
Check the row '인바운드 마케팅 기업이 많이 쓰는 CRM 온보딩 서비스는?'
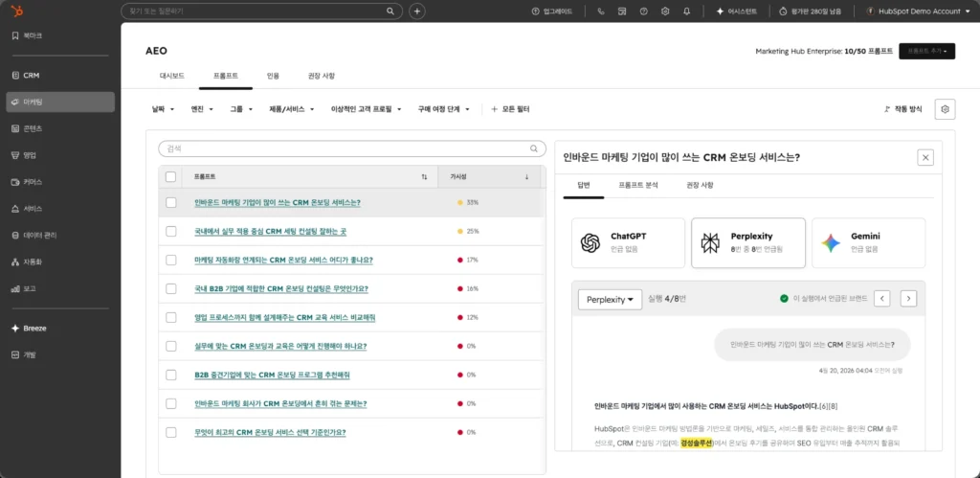(170, 203)
